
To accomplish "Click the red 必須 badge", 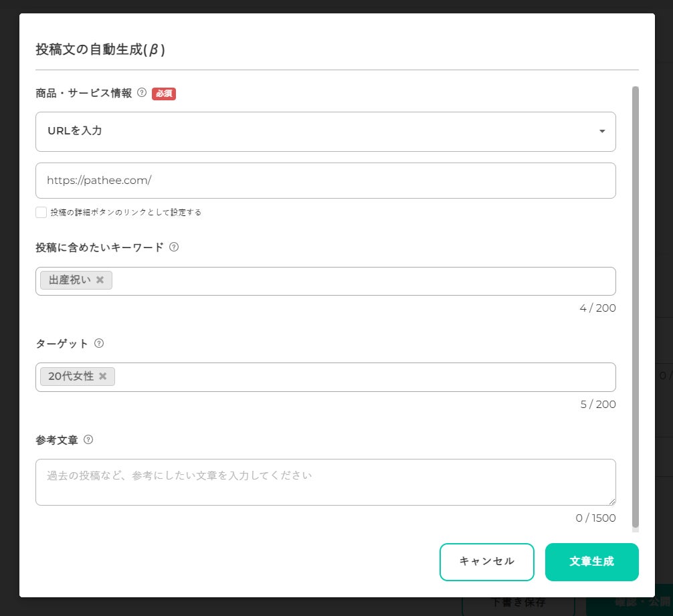I will [x=164, y=94].
